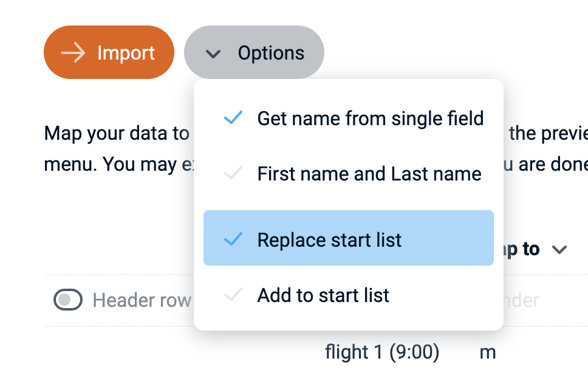Click the bold Map to column header

(522, 249)
